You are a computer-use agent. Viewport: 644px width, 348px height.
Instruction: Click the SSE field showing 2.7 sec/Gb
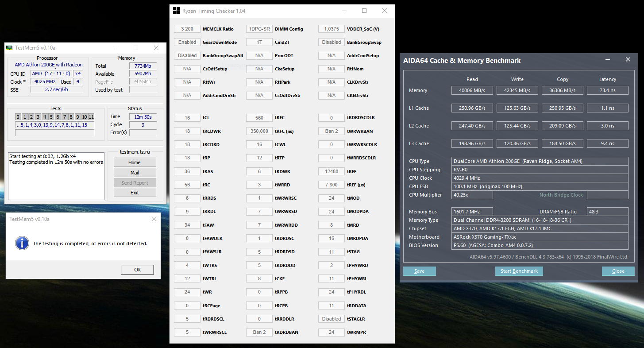tap(57, 89)
